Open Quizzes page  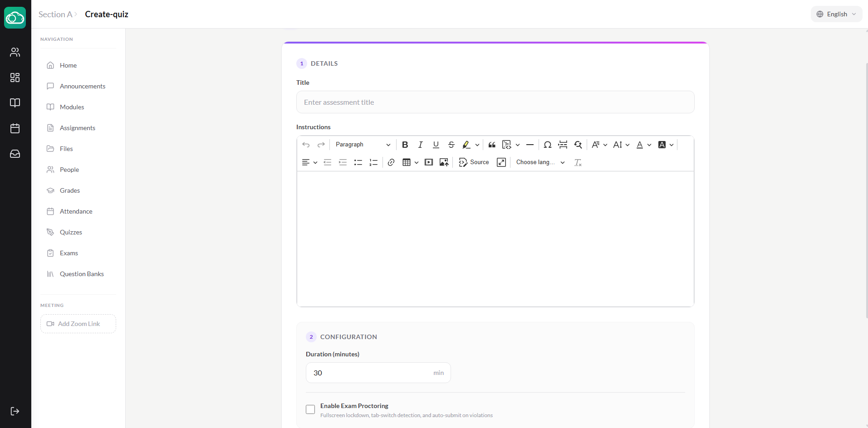[x=78, y=232]
